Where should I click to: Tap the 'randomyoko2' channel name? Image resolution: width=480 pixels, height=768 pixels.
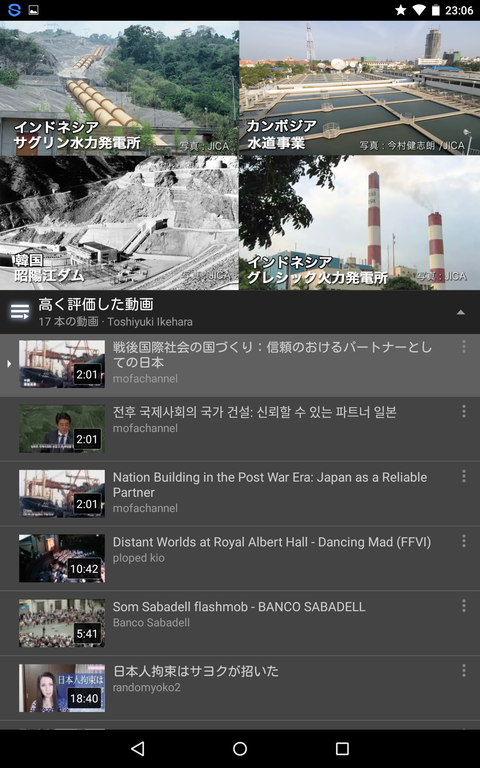click(x=146, y=687)
